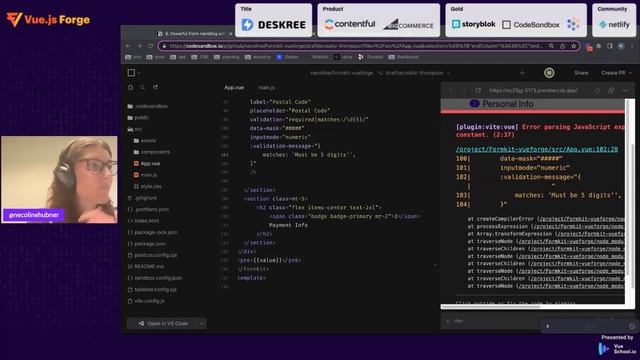Open index.html in the file tree

click(143, 220)
